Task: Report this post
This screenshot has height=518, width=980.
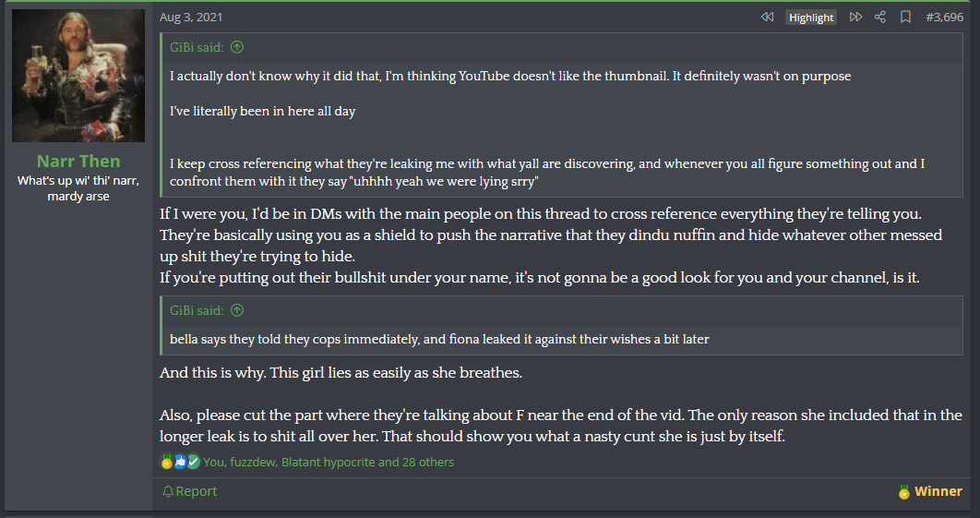Action: 189,491
